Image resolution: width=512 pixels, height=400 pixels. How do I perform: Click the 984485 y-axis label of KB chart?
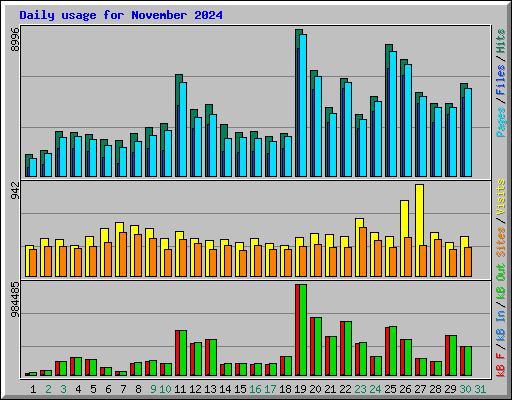15,300
